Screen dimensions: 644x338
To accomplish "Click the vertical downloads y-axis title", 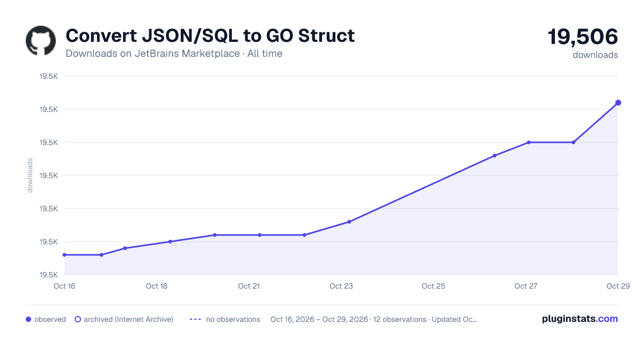I will pos(30,175).
